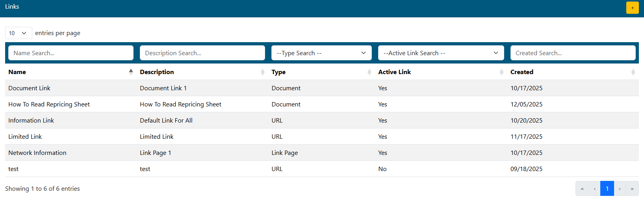Focus the Description Search input
Screen dimensions: 644x201
tap(202, 53)
